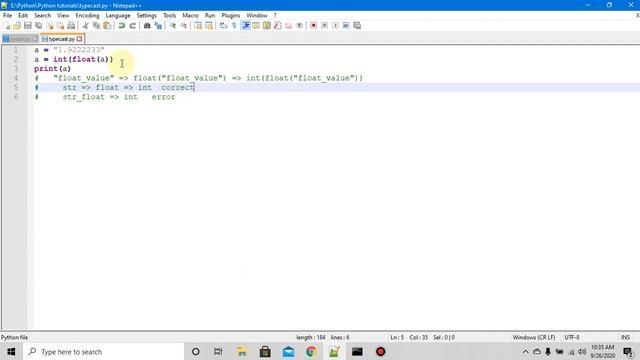Open the Macro menu
Screen dimensions: 640x360
(x=190, y=16)
